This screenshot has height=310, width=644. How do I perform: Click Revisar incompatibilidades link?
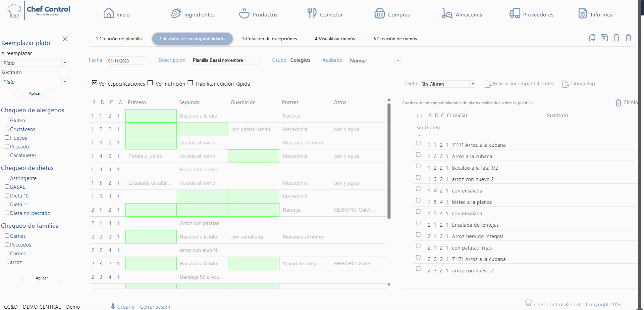(523, 84)
